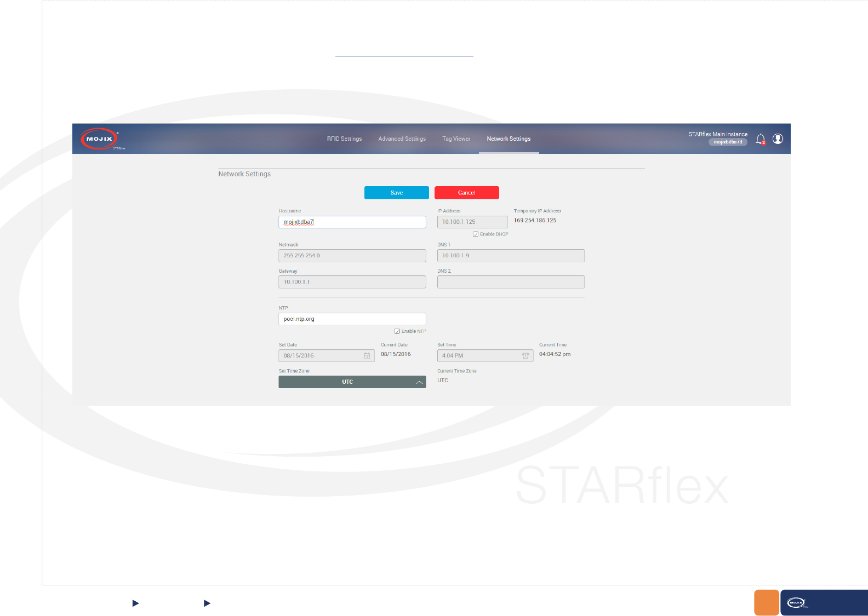Focus the NTP server field
Viewport: 868px width, 616px height.
click(352, 319)
